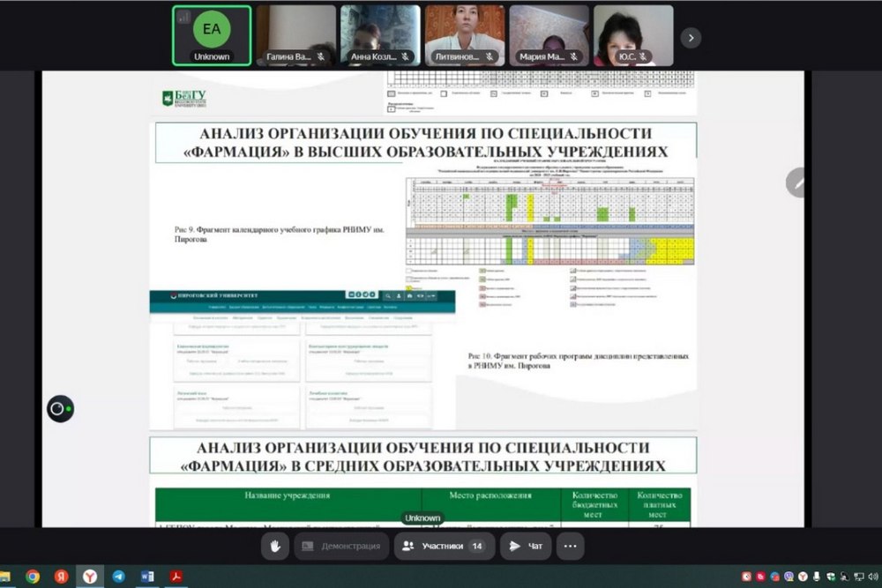Click 'Пироговский университет' site header in slide

[214, 295]
